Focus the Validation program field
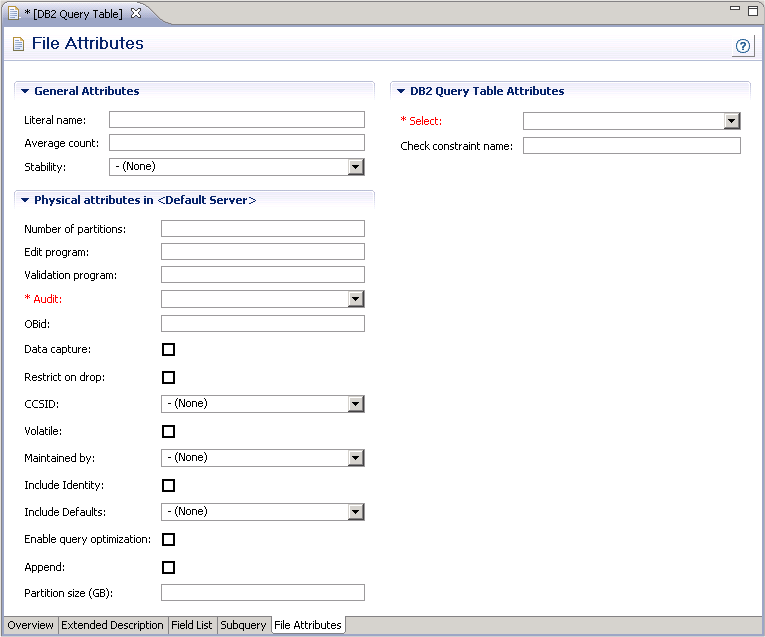The height and width of the screenshot is (637, 765). tap(262, 275)
